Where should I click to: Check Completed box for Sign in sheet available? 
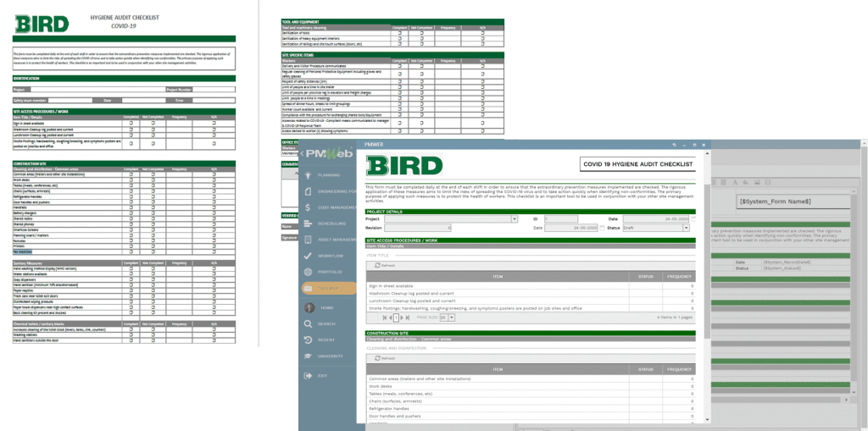(130, 123)
